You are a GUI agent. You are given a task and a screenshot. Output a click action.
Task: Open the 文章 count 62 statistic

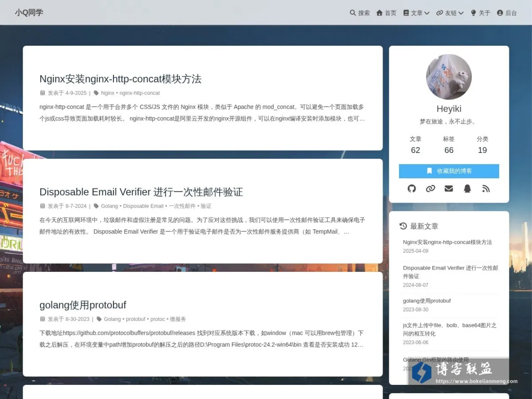click(x=415, y=145)
